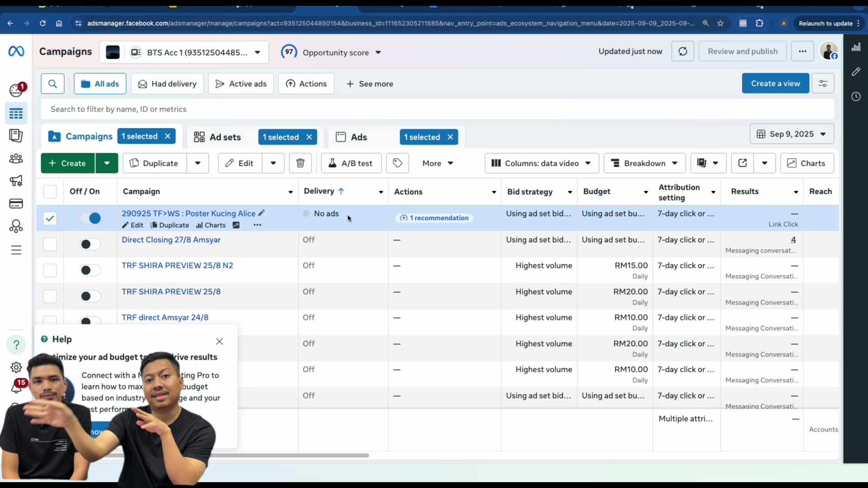Screen dimensions: 868x488
Task: Open the sidebar question mark help icon
Action: pos(16,345)
